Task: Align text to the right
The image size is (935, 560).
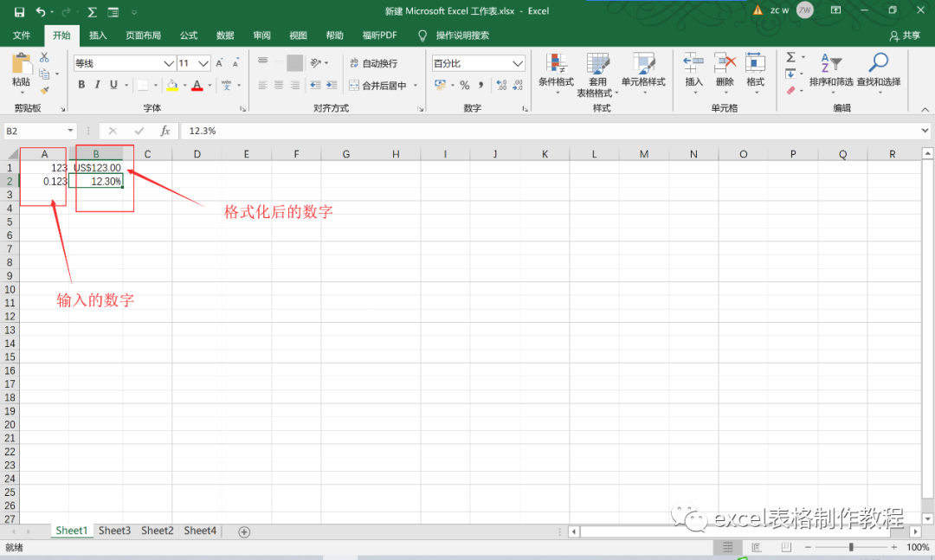Action: coord(294,86)
